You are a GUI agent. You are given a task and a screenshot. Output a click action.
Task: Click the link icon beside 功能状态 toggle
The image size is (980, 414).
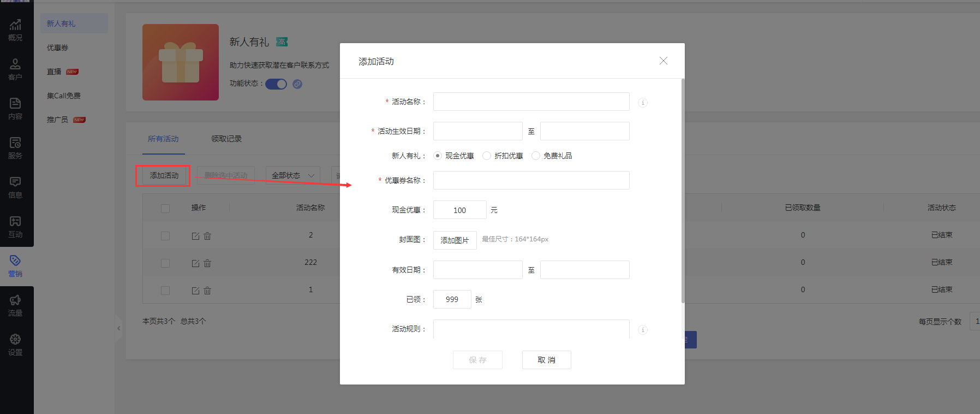tap(297, 84)
